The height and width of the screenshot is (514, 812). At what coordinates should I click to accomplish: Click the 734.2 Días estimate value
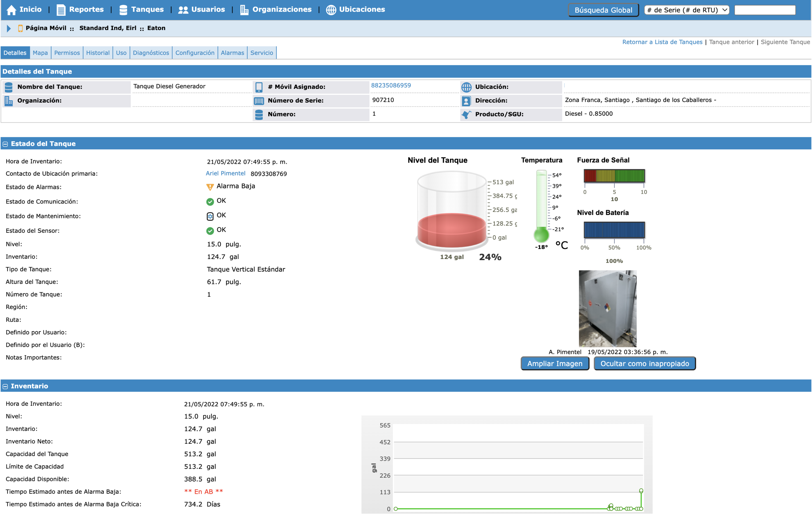pos(202,504)
